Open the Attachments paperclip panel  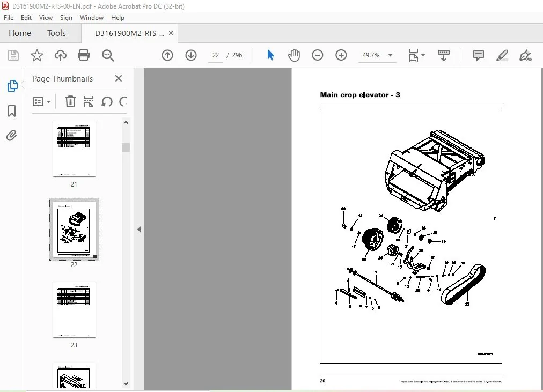(12, 135)
